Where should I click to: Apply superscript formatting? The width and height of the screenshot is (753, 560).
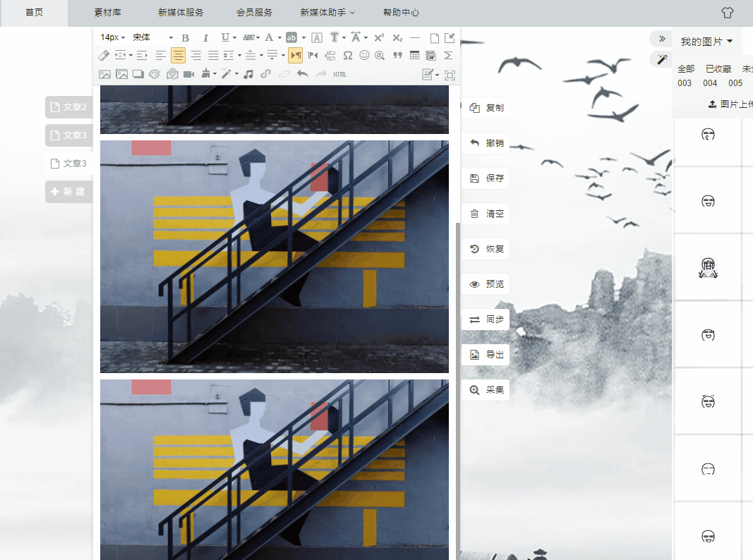point(379,38)
